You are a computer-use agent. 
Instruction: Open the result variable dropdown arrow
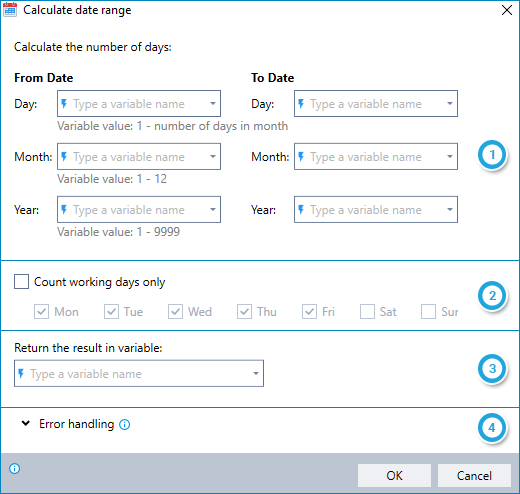tap(256, 373)
